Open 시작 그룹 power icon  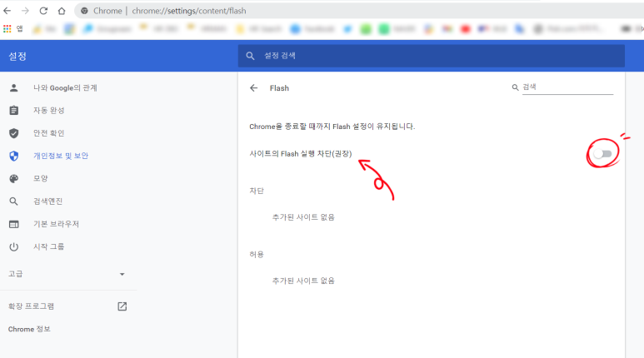[14, 246]
